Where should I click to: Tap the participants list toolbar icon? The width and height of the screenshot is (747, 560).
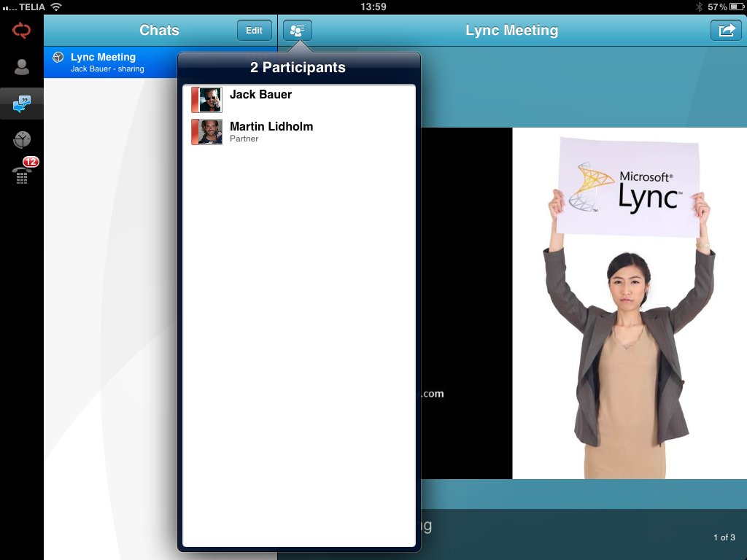(298, 31)
